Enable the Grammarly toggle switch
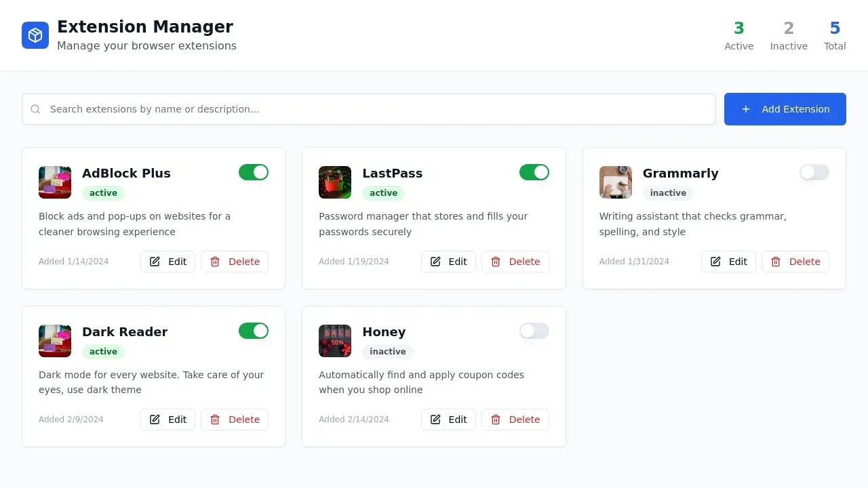Viewport: 868px width, 488px height. 814,172
